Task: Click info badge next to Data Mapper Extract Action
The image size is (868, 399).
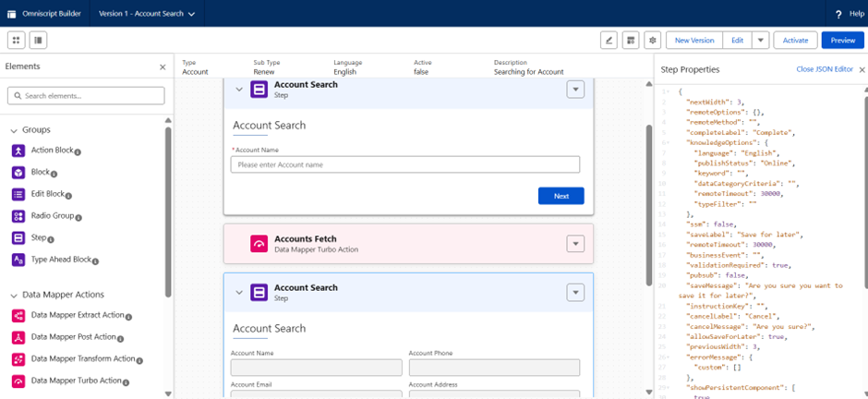Action: click(127, 317)
